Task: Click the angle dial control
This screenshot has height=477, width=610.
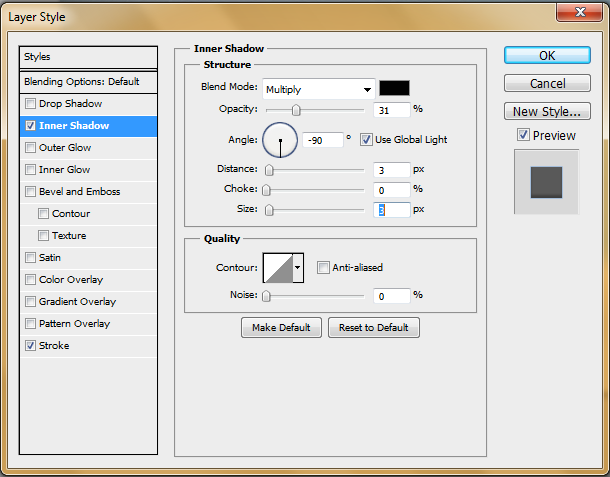Action: (280, 141)
